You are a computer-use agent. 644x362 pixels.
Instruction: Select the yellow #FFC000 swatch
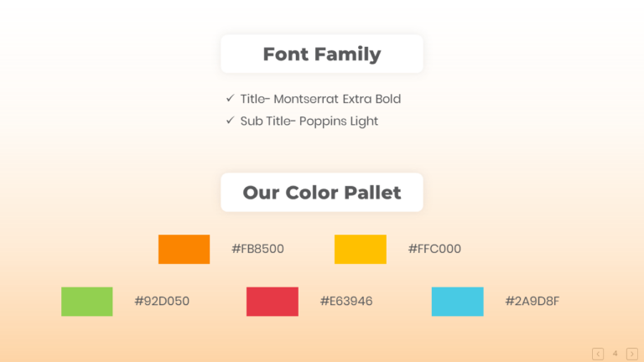(x=361, y=249)
